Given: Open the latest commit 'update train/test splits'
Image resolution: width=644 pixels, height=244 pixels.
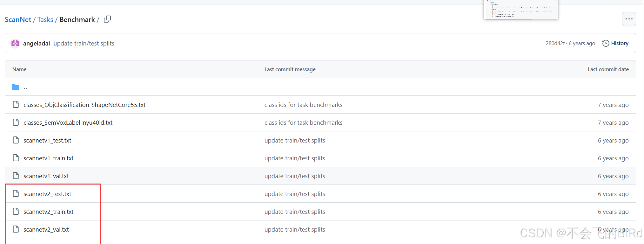Looking at the screenshot, I should tap(84, 43).
